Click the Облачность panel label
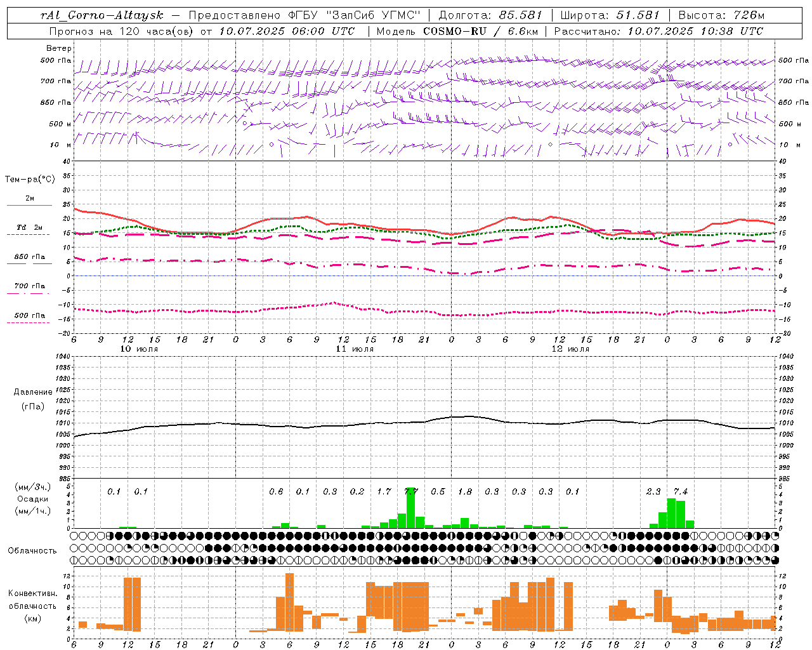Image resolution: width=812 pixels, height=650 pixels. [x=32, y=550]
